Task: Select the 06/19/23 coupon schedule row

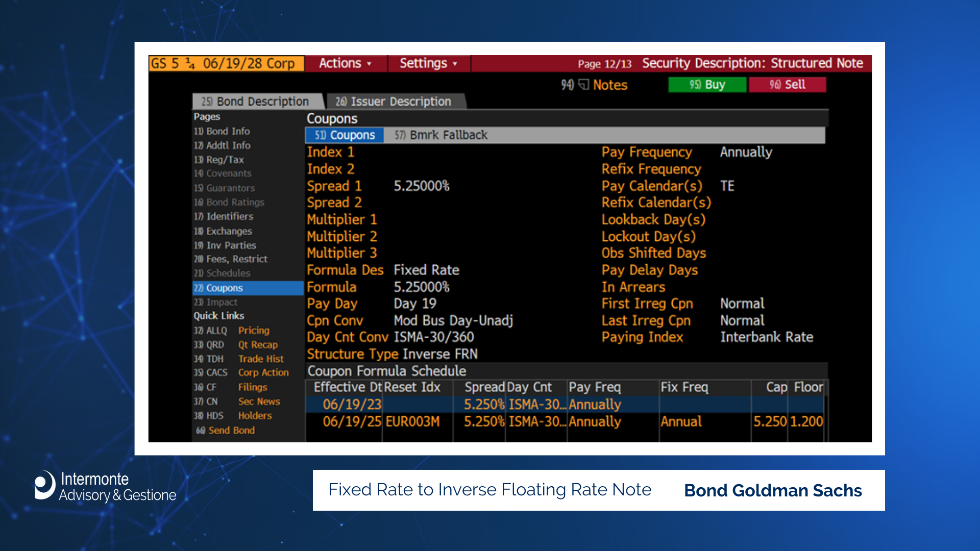Action: pyautogui.click(x=352, y=405)
